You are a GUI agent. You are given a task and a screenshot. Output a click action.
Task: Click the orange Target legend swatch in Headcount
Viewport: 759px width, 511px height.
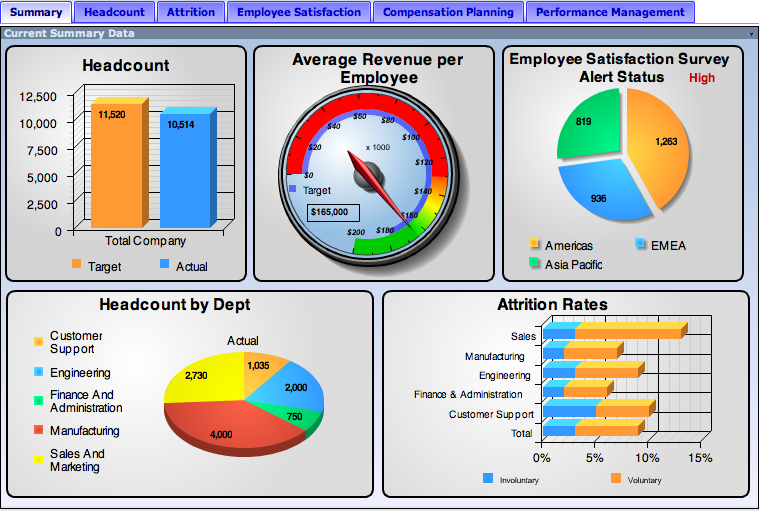pos(76,264)
